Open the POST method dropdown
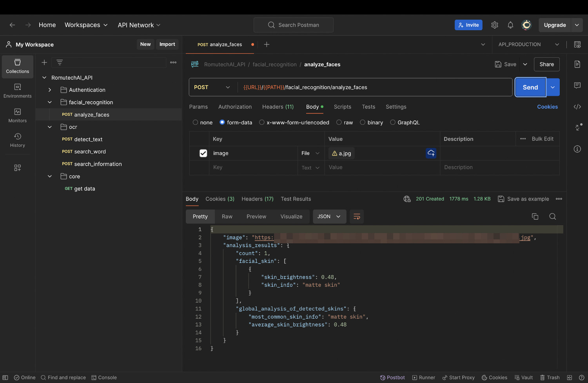 [x=212, y=88]
